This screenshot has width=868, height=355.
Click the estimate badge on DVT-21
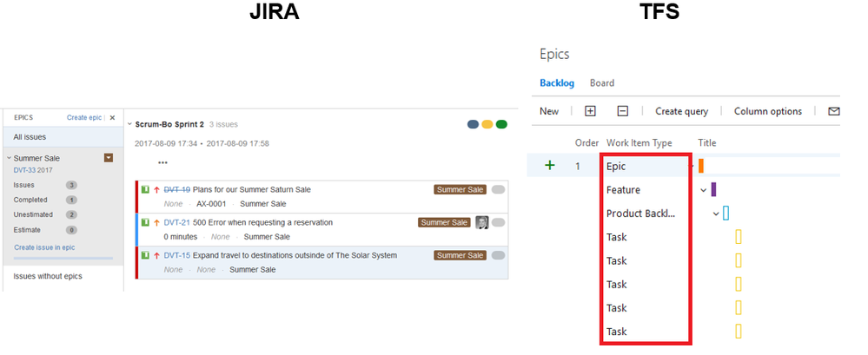tap(498, 222)
